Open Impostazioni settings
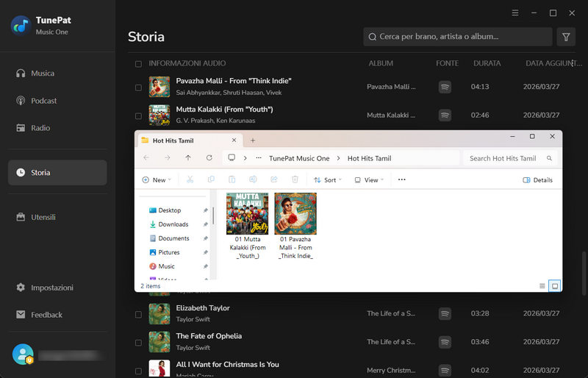The width and height of the screenshot is (588, 378). tap(57, 288)
